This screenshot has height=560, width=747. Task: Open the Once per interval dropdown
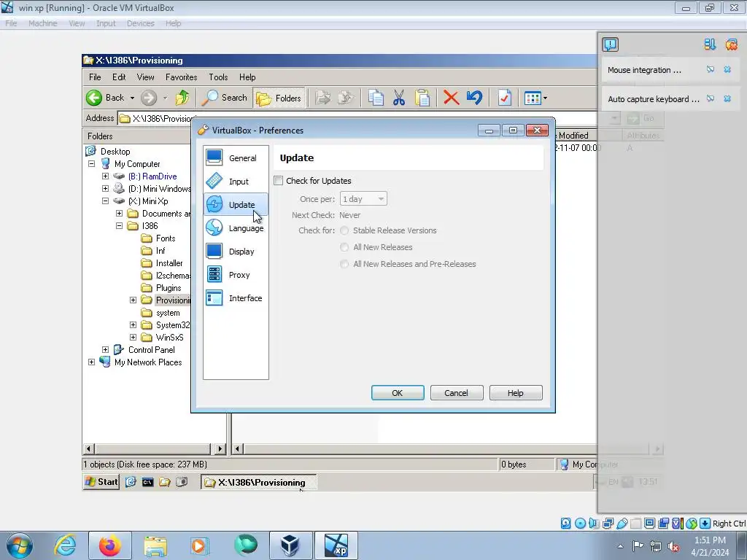coord(363,198)
